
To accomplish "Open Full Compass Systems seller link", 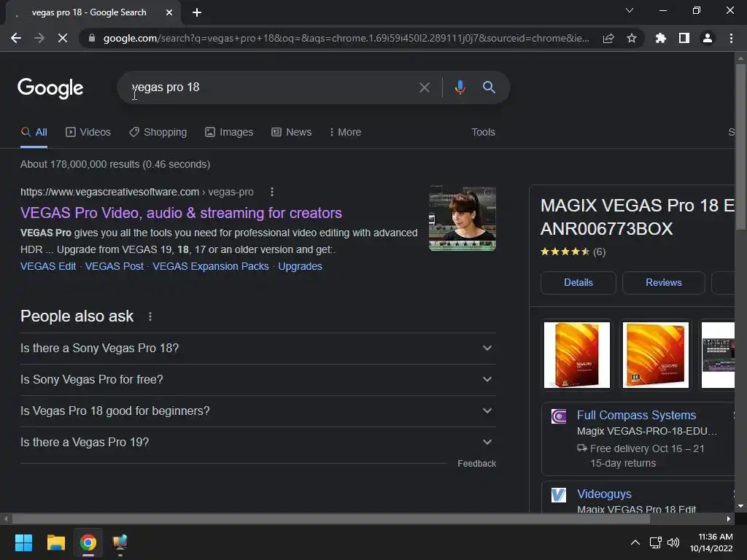I will [636, 415].
